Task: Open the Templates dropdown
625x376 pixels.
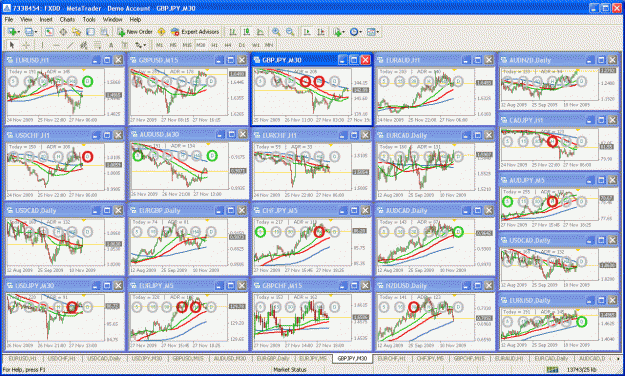Action: point(372,32)
